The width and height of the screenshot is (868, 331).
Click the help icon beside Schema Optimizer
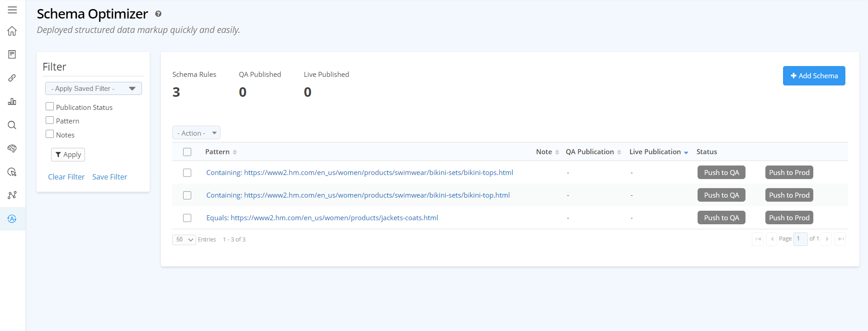click(158, 14)
